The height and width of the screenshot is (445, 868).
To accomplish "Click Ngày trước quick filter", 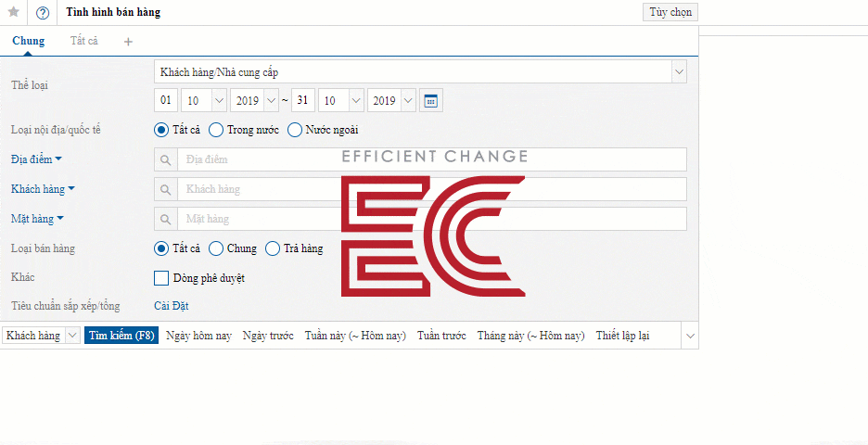I will point(268,336).
